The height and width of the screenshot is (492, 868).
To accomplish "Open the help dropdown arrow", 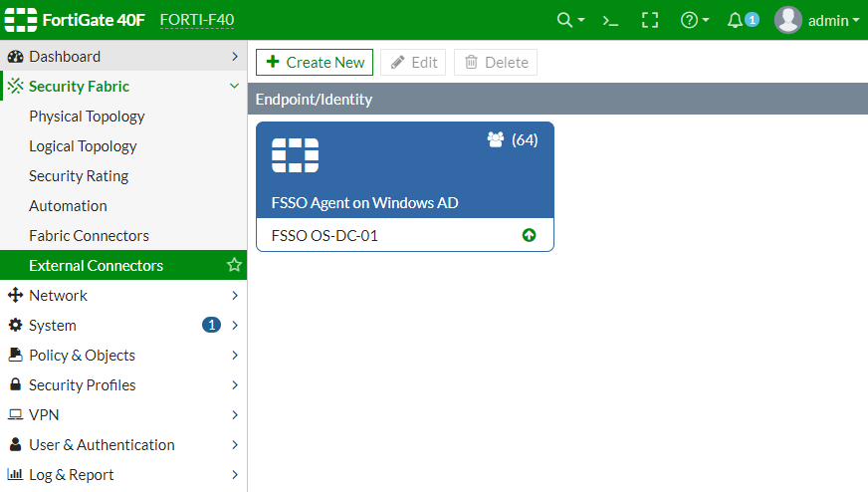I will 705,21.
